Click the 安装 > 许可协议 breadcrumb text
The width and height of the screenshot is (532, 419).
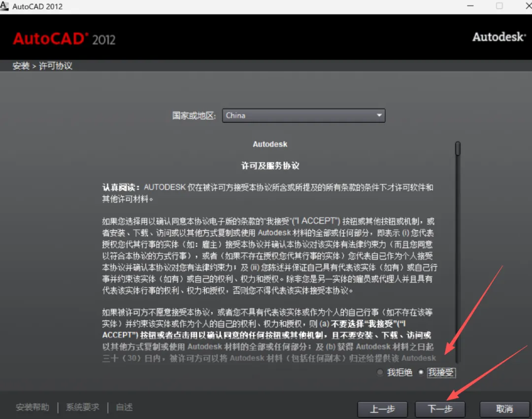tap(42, 66)
